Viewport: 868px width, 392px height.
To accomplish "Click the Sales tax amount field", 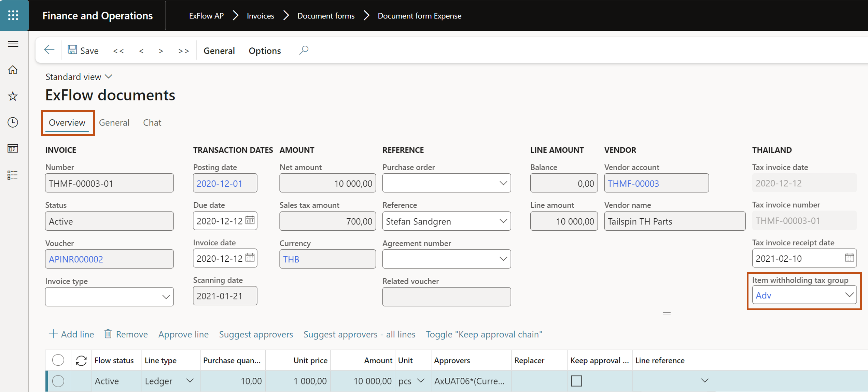I will pos(327,221).
